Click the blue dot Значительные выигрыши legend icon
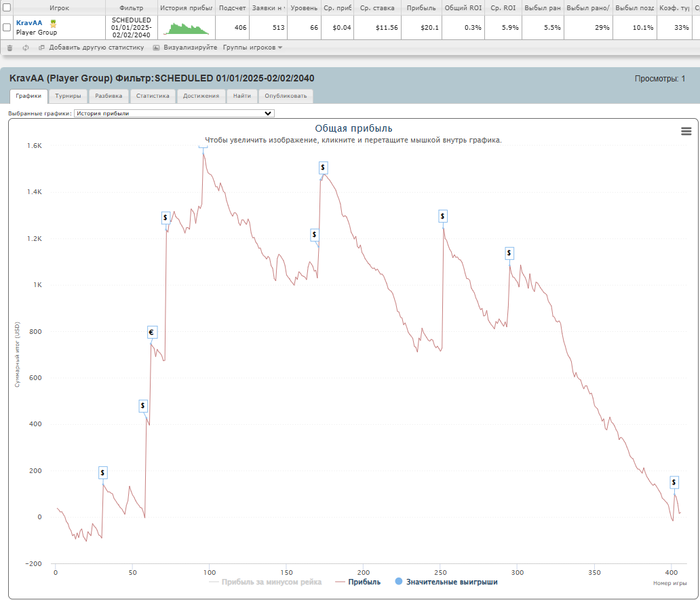Viewport: 700px width, 600px height. (x=399, y=581)
